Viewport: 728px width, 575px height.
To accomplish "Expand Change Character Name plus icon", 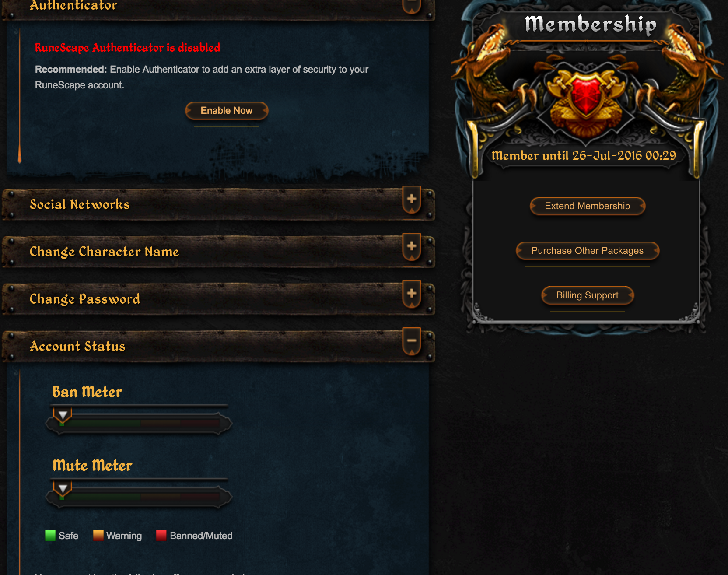I will tap(411, 246).
